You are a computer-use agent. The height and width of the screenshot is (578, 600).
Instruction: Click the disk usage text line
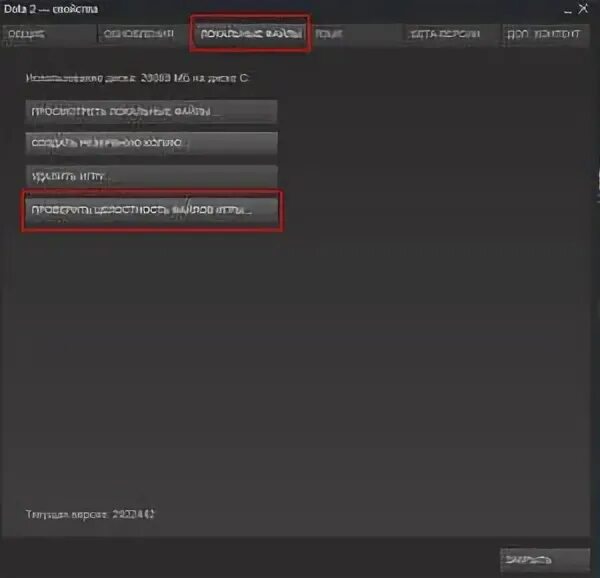138,78
